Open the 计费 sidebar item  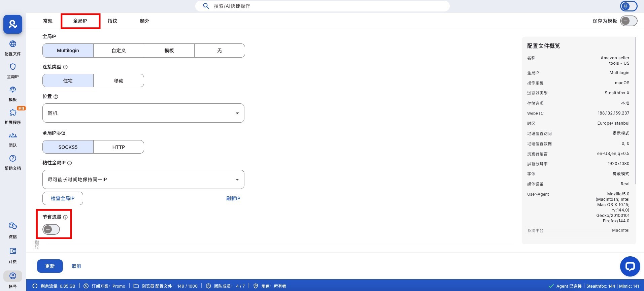[13, 256]
